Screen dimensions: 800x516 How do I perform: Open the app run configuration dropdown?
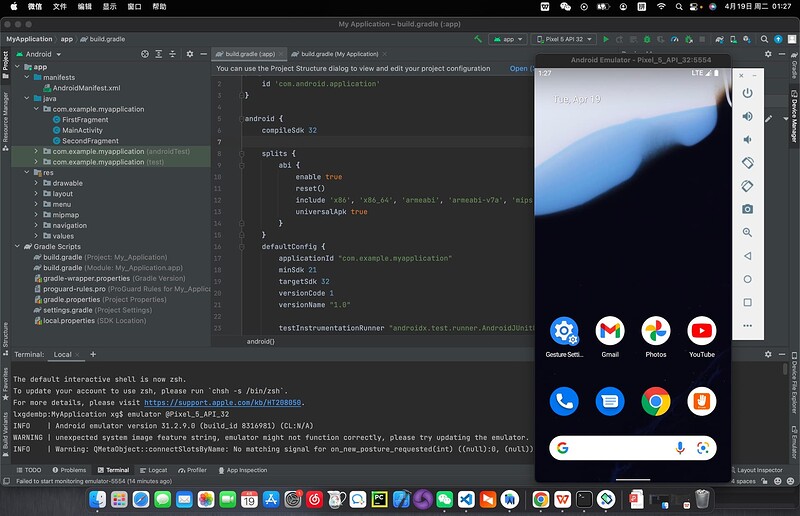click(508, 39)
